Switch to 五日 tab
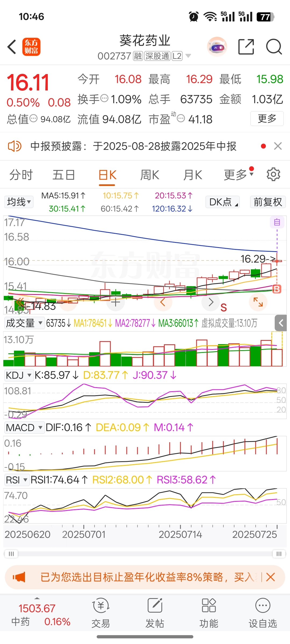This screenshot has height=644, width=290. (64, 175)
